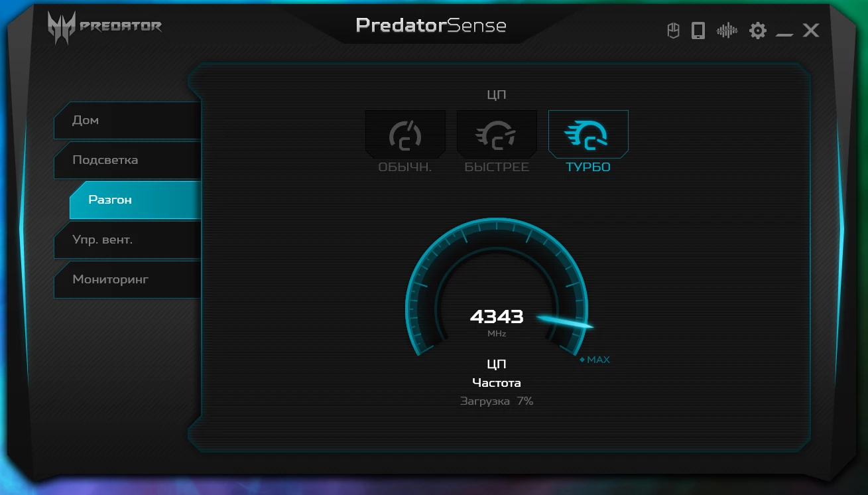The image size is (868, 495).
Task: Select the ОБЫЧН. normal CPU mode icon
Action: tap(405, 135)
